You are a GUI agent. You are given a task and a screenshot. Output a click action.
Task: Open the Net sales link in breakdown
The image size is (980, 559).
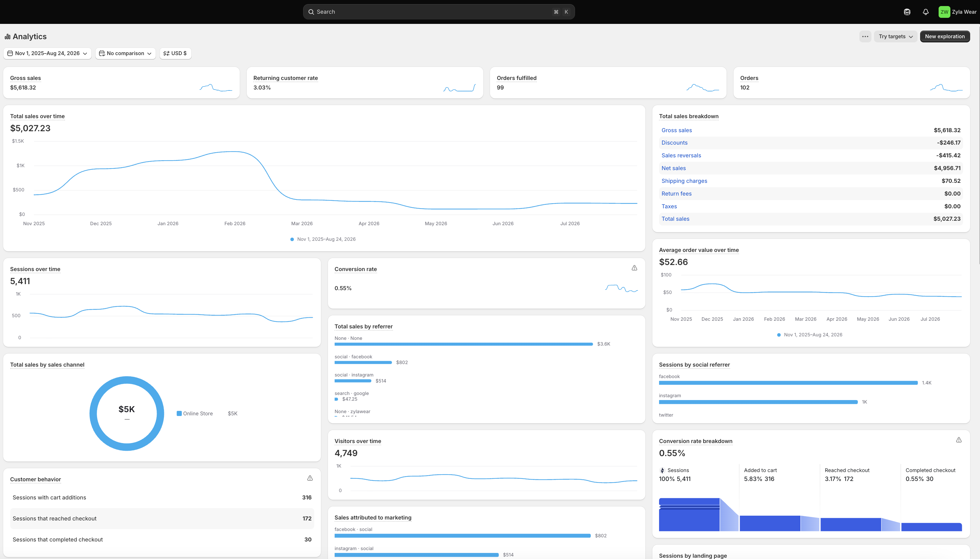point(673,168)
